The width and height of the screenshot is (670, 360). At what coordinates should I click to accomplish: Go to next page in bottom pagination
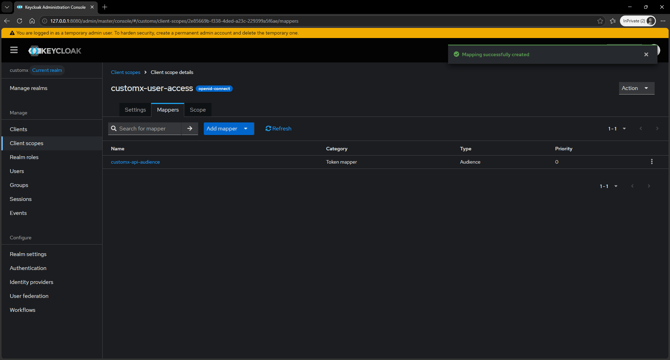coord(649,186)
